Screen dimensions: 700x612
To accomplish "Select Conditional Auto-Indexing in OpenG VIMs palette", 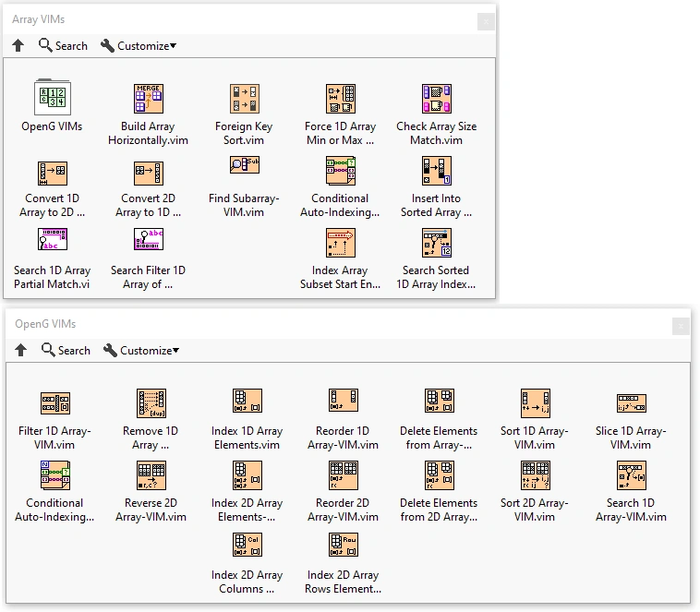I will (55, 475).
